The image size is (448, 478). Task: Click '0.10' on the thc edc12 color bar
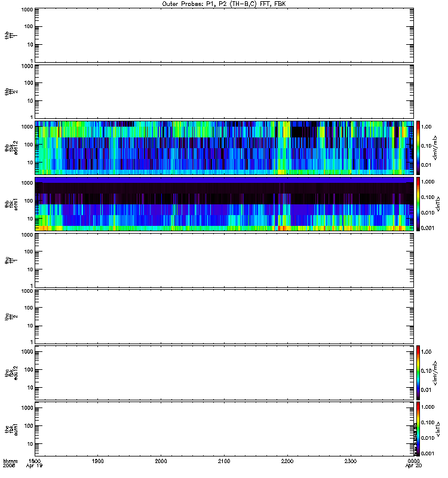[426, 371]
